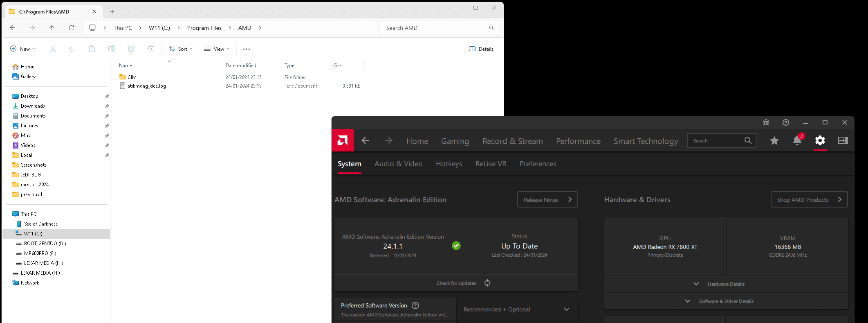
Task: Select BOOT_GENTOO (D:) drive in sidebar
Action: tap(45, 244)
